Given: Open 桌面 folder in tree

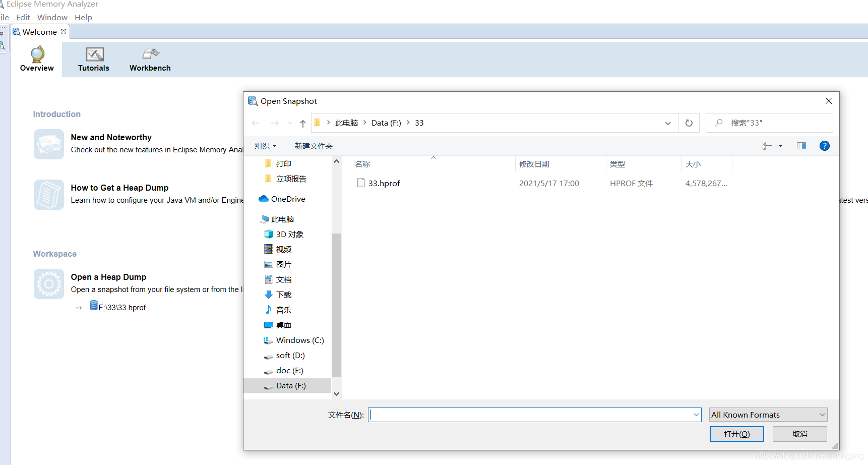Looking at the screenshot, I should (x=278, y=325).
